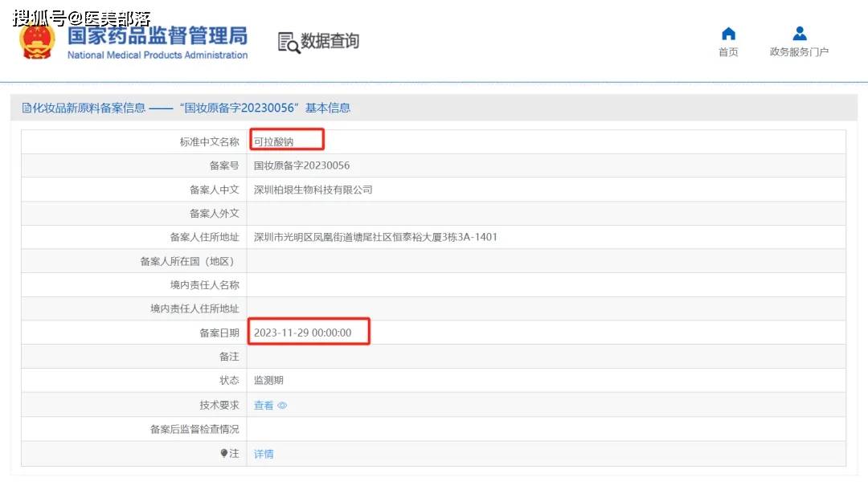
Task: Click the 备案人中文 label
Action: pyautogui.click(x=215, y=190)
